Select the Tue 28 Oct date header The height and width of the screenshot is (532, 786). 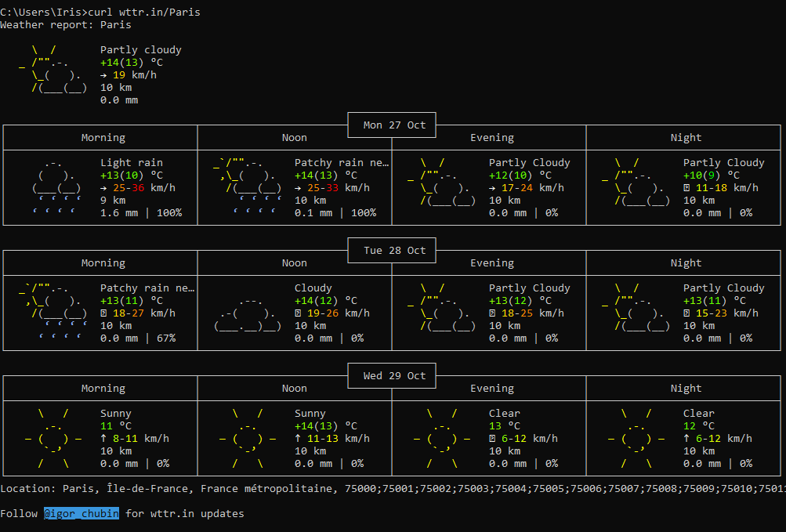pos(394,251)
